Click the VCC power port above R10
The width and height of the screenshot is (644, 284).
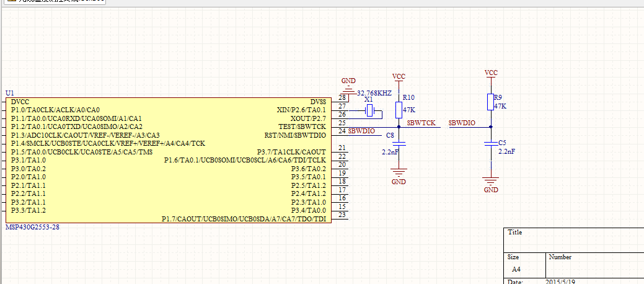click(x=399, y=78)
